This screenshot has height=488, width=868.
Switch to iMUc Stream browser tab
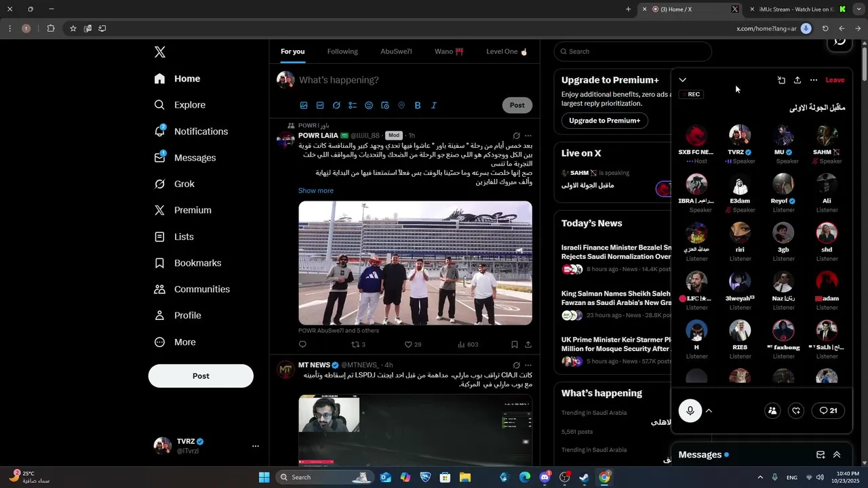[799, 9]
